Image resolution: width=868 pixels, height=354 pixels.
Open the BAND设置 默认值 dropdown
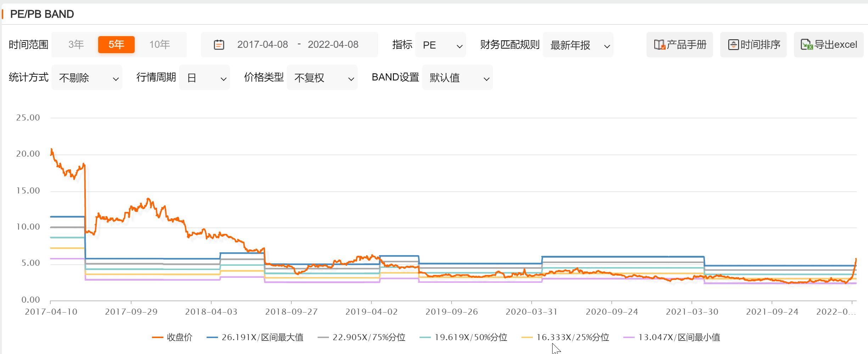[x=457, y=78]
